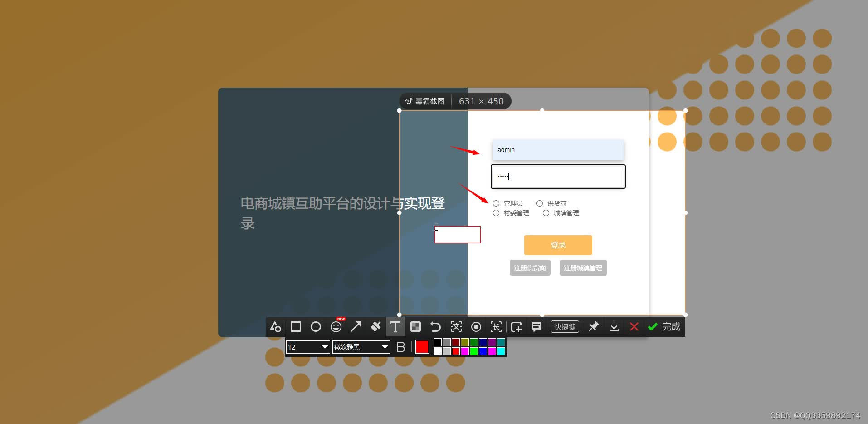Click the orange 登录 login button
The height and width of the screenshot is (424, 868).
click(558, 245)
